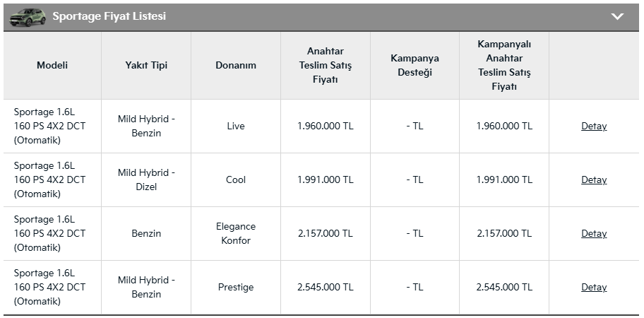Open Detay link for Elegance Konfor trim

594,234
